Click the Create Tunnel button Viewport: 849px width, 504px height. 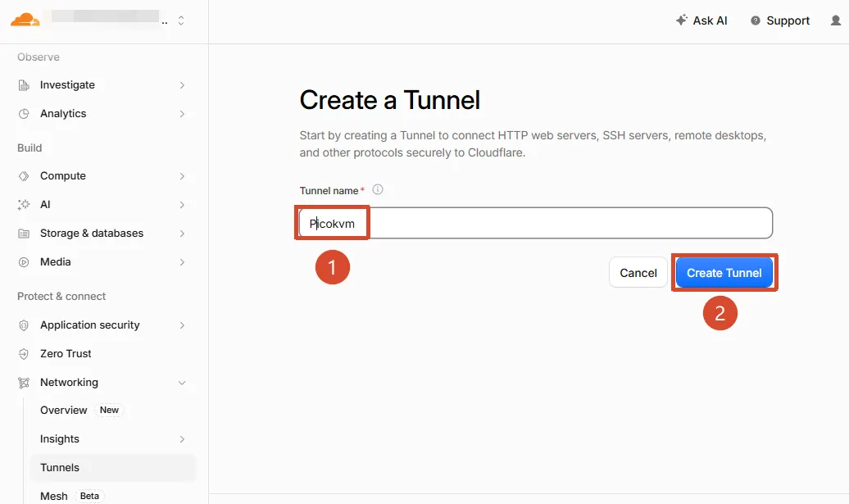[724, 273]
